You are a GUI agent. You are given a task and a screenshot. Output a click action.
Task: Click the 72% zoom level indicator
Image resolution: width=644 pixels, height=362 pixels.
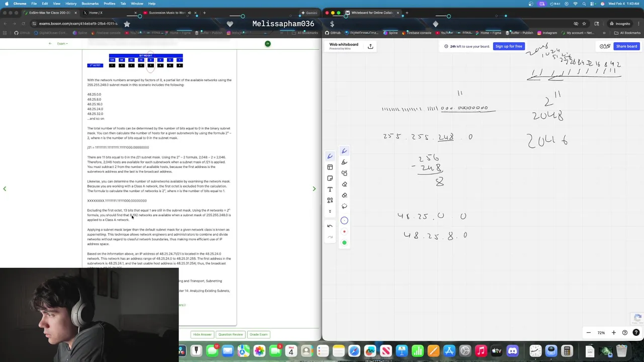pos(601,333)
